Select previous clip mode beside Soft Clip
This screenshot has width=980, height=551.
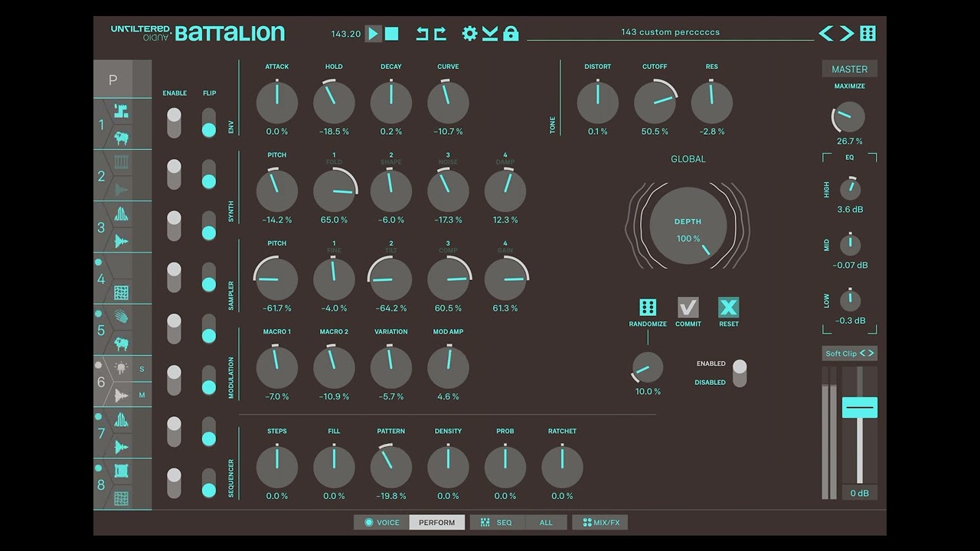pos(863,354)
